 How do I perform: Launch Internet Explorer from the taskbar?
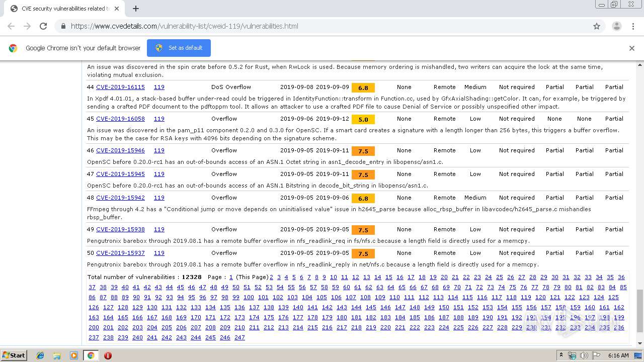click(x=40, y=355)
